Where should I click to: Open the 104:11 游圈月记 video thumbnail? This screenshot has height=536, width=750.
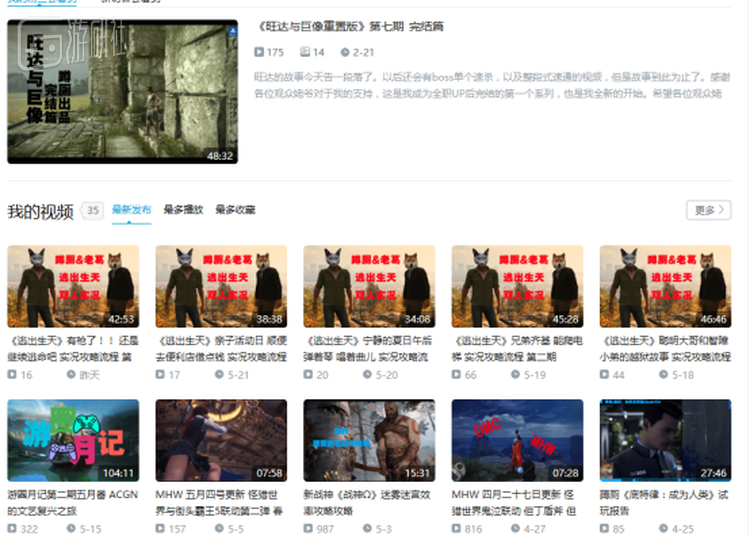(73, 440)
